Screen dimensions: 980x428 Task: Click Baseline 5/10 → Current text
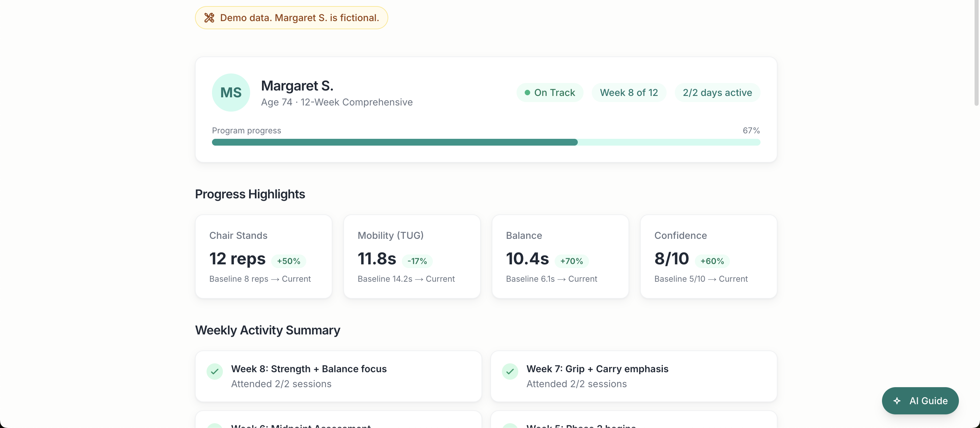701,279
